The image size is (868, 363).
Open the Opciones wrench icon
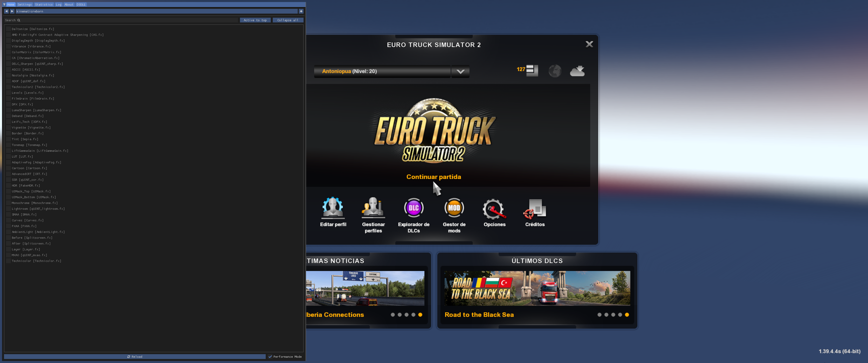[494, 209]
